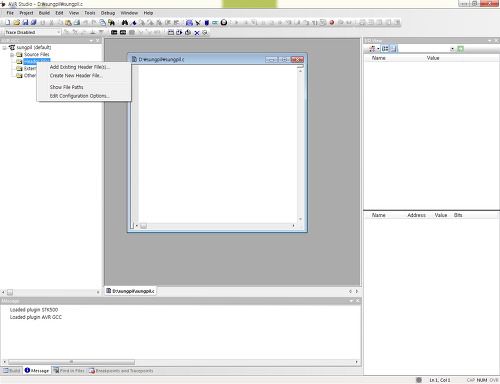
Task: Click the second black chip AVR programming icon
Action: tap(123, 32)
